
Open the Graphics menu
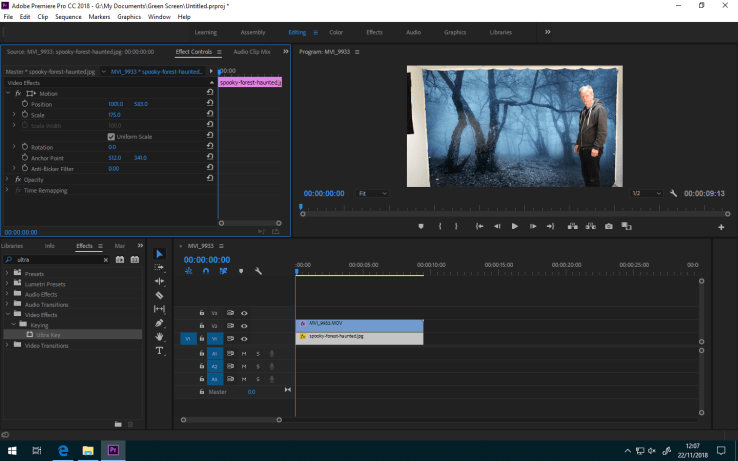[x=129, y=16]
